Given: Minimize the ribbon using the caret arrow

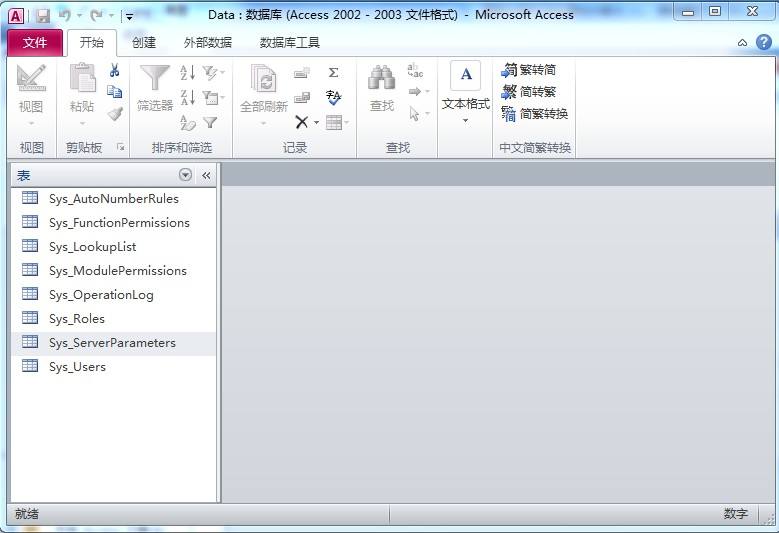Looking at the screenshot, I should coord(742,43).
